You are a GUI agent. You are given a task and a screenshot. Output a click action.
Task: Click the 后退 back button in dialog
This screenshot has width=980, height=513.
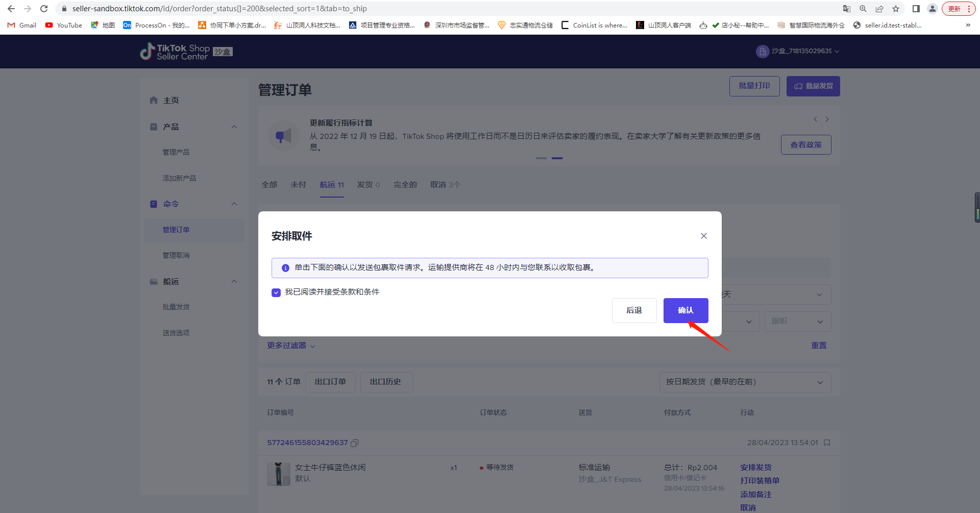(634, 310)
